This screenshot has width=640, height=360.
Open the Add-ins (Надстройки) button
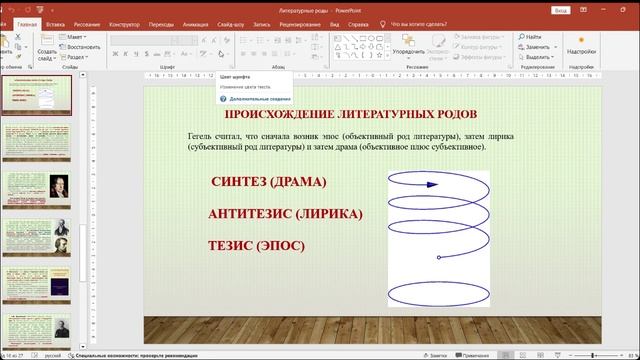[581, 46]
